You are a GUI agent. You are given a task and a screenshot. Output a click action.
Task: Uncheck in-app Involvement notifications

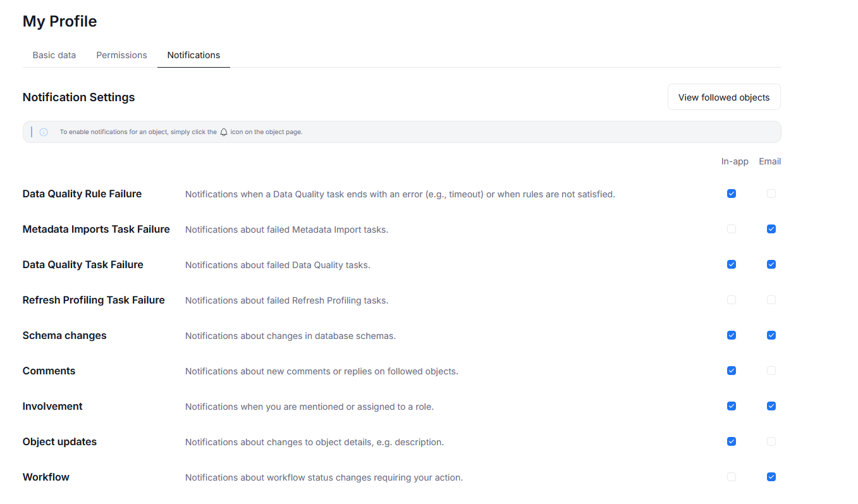732,406
